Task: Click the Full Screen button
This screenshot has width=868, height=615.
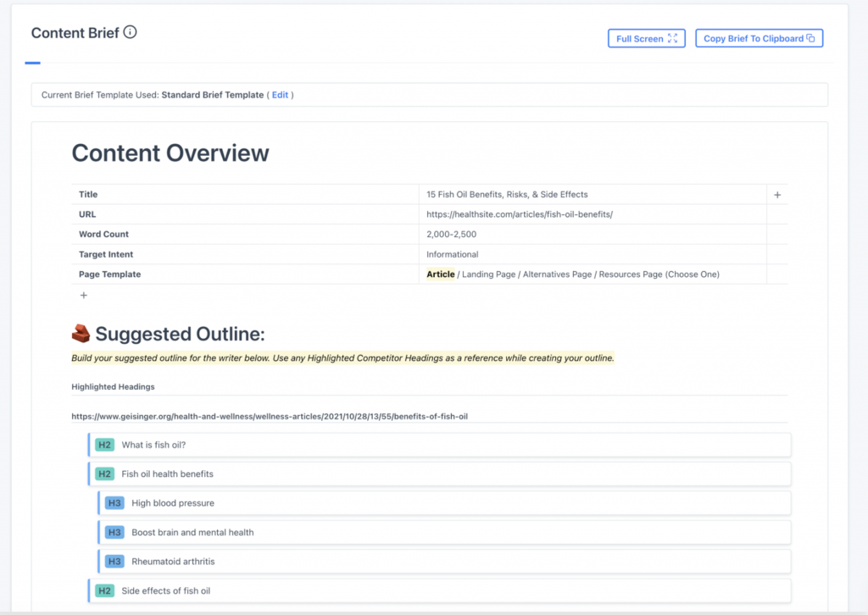Action: tap(646, 39)
